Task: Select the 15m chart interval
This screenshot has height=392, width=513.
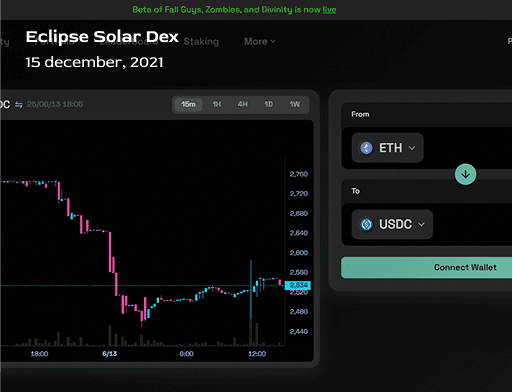Action: point(188,104)
